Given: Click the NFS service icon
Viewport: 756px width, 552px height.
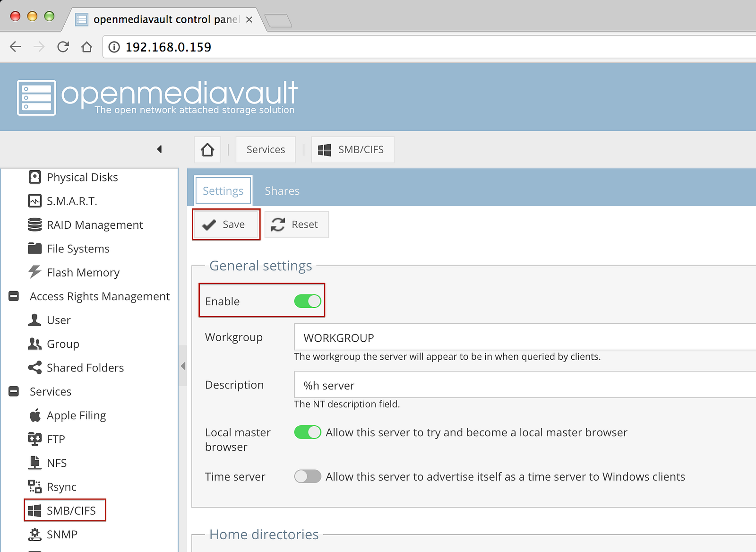Looking at the screenshot, I should pyautogui.click(x=34, y=463).
